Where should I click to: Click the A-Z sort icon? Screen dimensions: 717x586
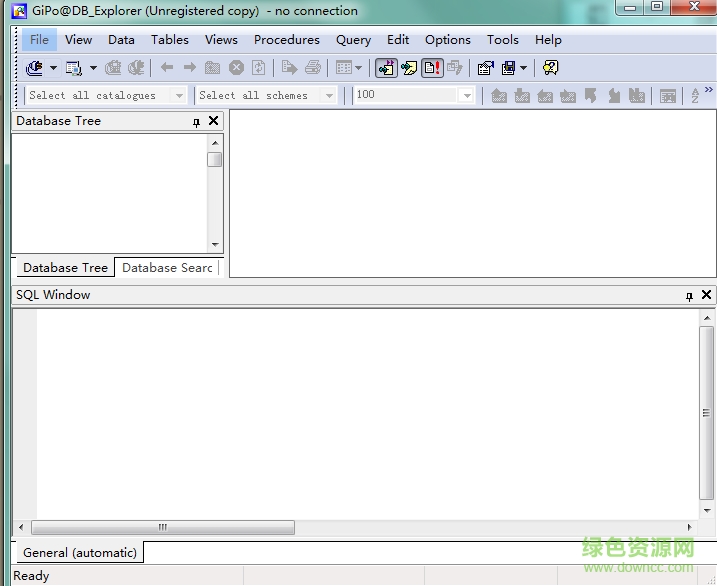point(695,96)
